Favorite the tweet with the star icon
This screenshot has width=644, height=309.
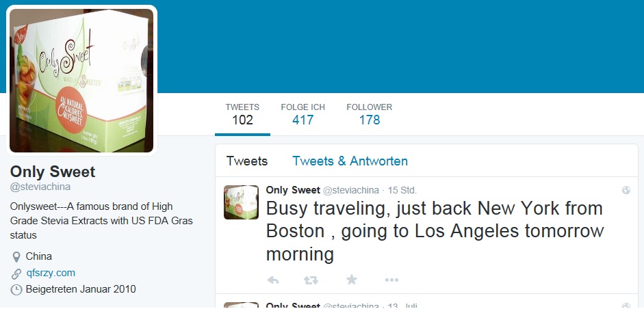(x=351, y=280)
